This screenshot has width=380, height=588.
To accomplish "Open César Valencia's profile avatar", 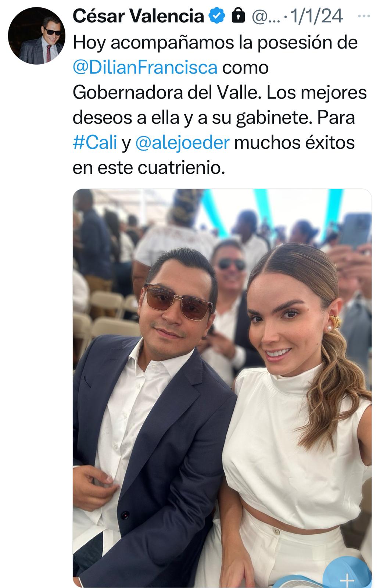I will (x=36, y=36).
